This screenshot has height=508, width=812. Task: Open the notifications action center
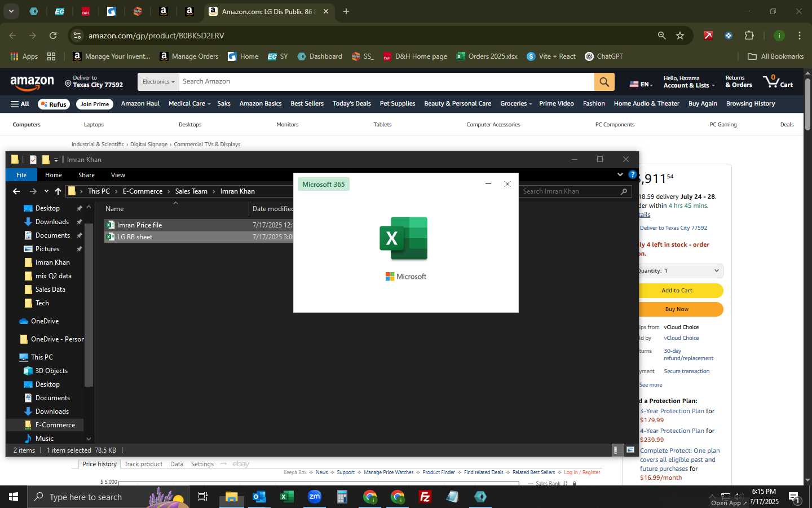point(794,497)
